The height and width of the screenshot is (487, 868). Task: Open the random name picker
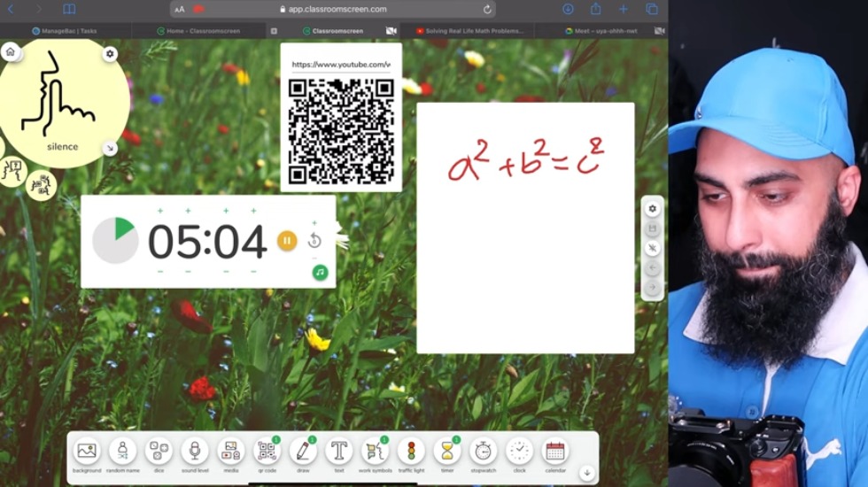point(123,452)
